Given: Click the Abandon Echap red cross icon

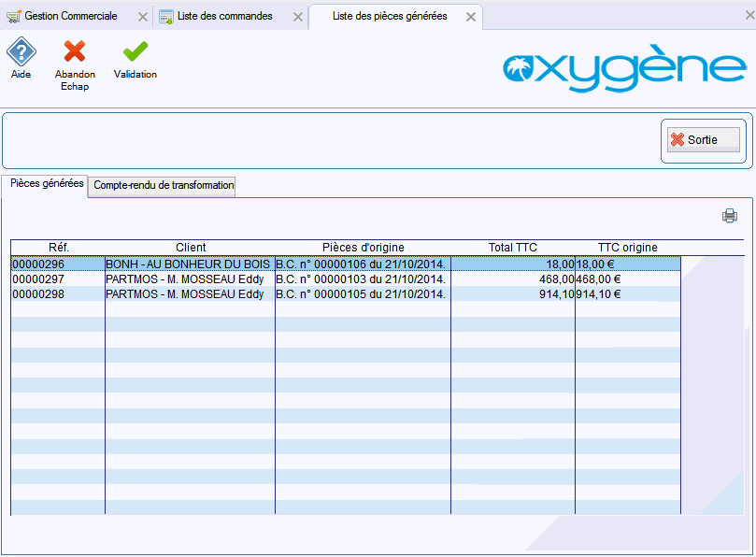Looking at the screenshot, I should click(x=75, y=52).
